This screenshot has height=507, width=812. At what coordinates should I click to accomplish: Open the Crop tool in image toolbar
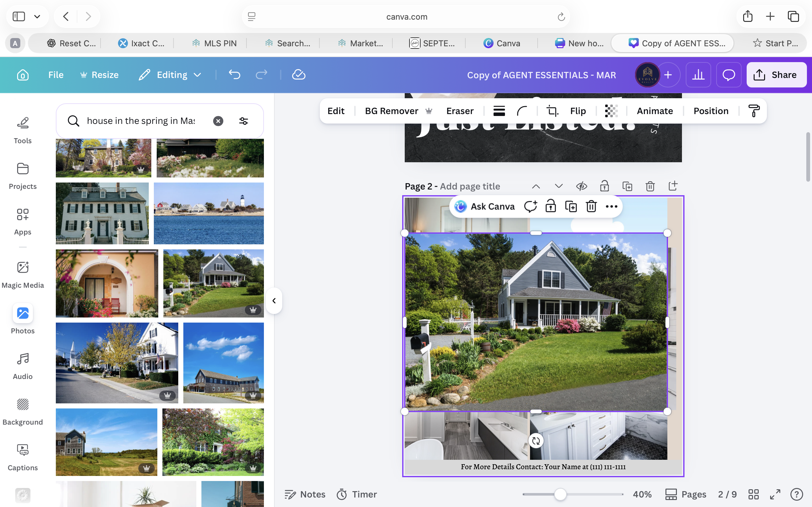pos(552,111)
